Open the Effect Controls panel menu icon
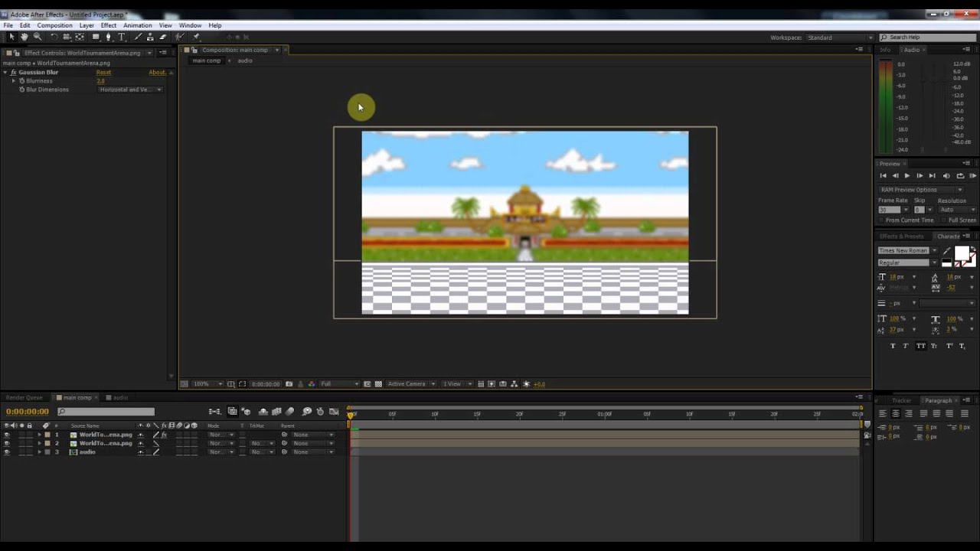980x551 pixels. [163, 53]
